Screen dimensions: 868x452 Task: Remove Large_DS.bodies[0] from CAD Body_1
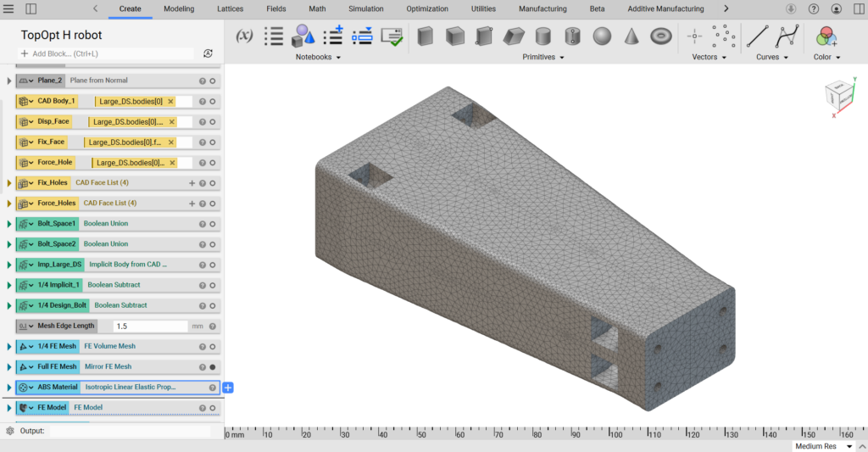170,101
